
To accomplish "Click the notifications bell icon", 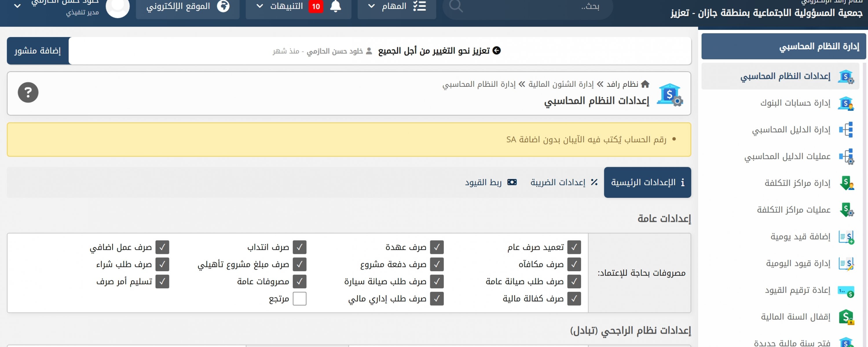I will [x=335, y=6].
